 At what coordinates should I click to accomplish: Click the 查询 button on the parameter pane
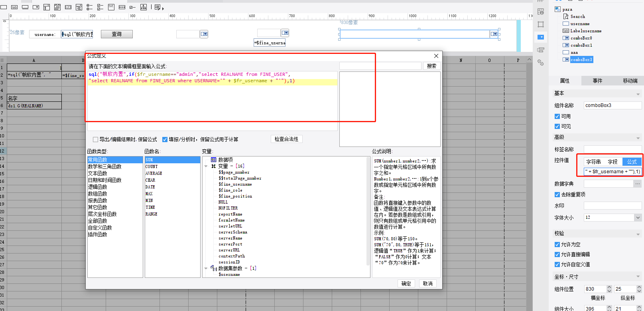[116, 34]
